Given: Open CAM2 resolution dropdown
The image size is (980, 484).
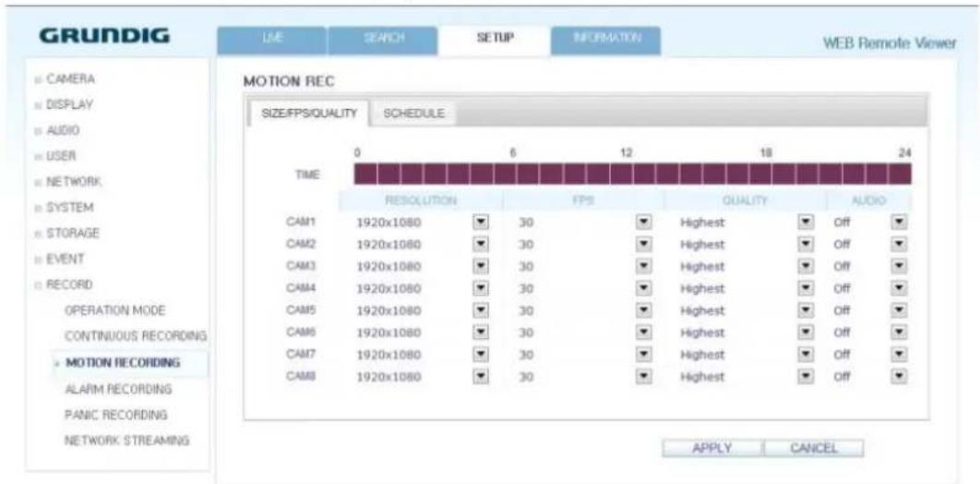Looking at the screenshot, I should (x=482, y=244).
